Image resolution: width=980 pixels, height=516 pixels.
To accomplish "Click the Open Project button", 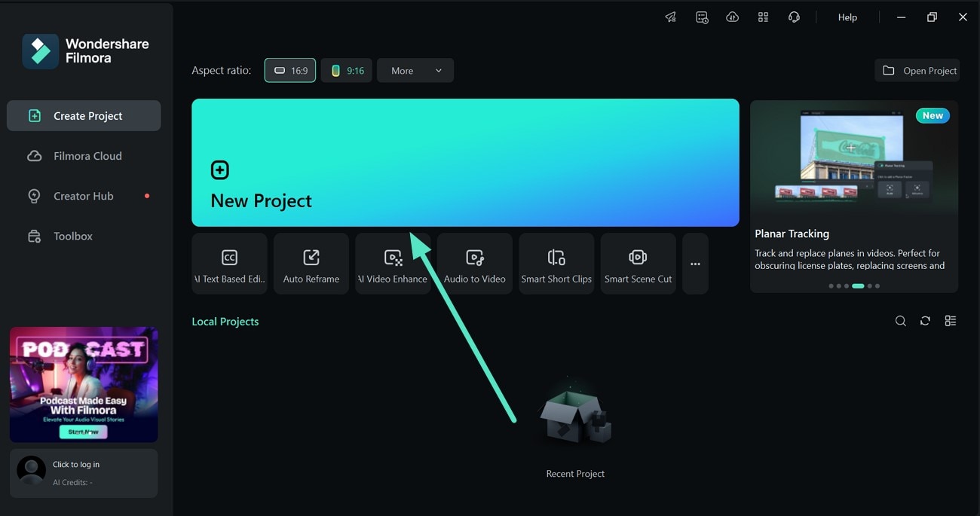I will point(917,70).
